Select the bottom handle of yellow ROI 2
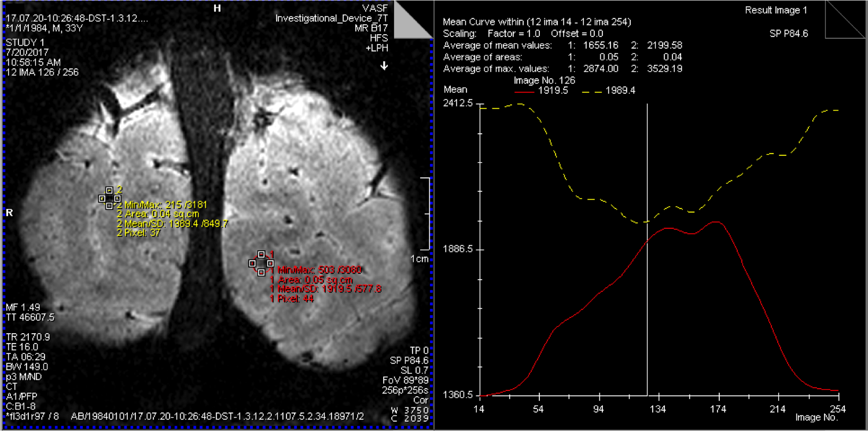The width and height of the screenshot is (868, 431). (x=109, y=206)
